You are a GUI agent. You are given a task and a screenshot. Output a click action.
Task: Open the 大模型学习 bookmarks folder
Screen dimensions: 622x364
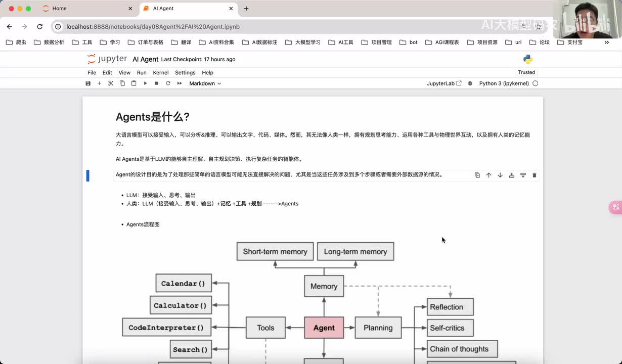[303, 42]
